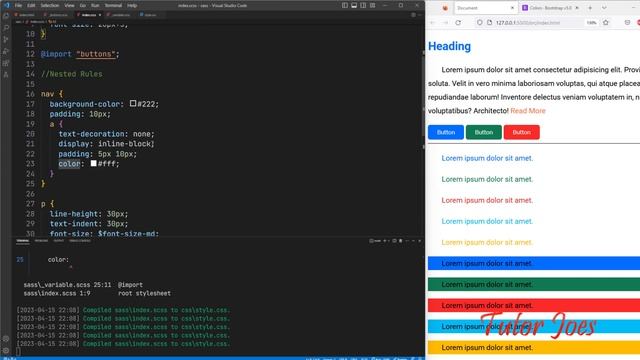Click the #222 color swatch on line 17
The height and width of the screenshot is (360, 640).
[x=133, y=104]
